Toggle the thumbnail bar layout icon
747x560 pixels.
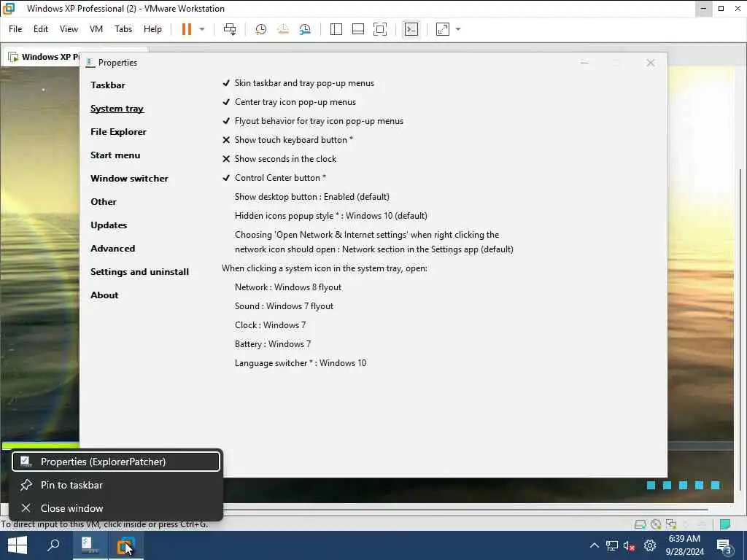point(357,29)
